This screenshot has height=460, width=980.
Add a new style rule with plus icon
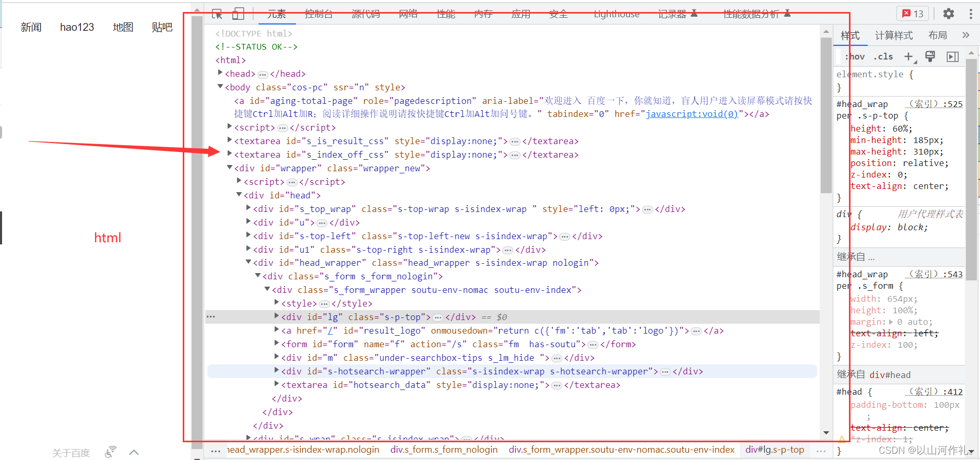click(909, 56)
